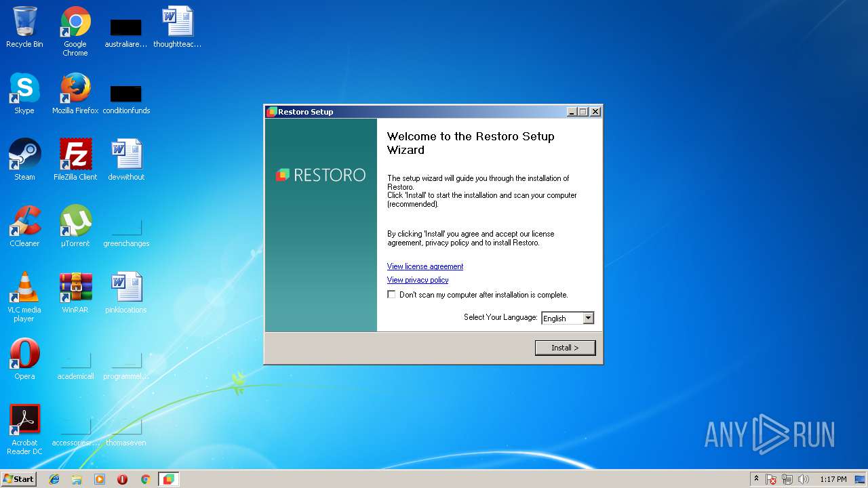Viewport: 868px width, 488px height.
Task: Open the network tray icon
Action: coord(787,479)
